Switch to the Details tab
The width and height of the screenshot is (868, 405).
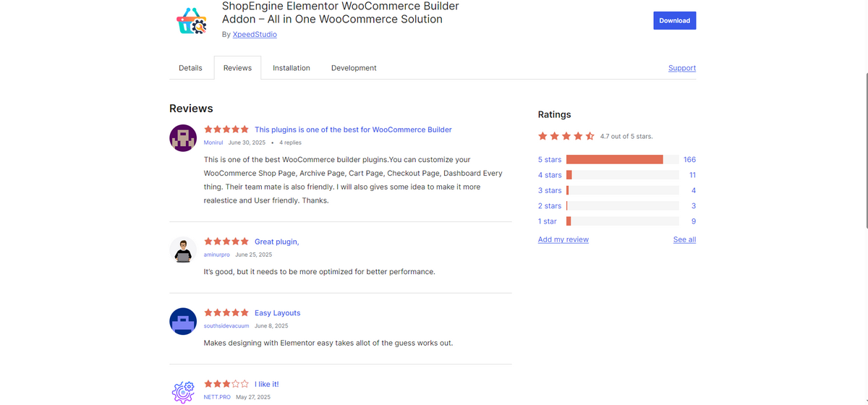pyautogui.click(x=190, y=68)
